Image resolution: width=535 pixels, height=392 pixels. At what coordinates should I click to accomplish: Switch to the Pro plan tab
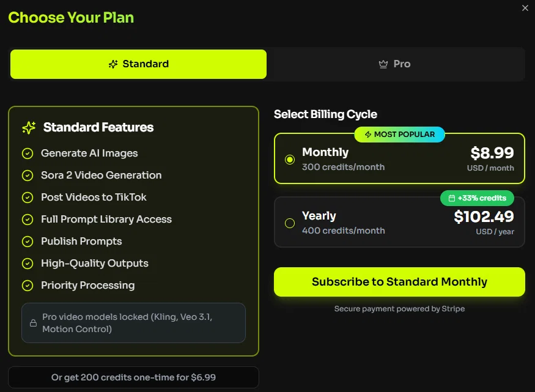(395, 64)
